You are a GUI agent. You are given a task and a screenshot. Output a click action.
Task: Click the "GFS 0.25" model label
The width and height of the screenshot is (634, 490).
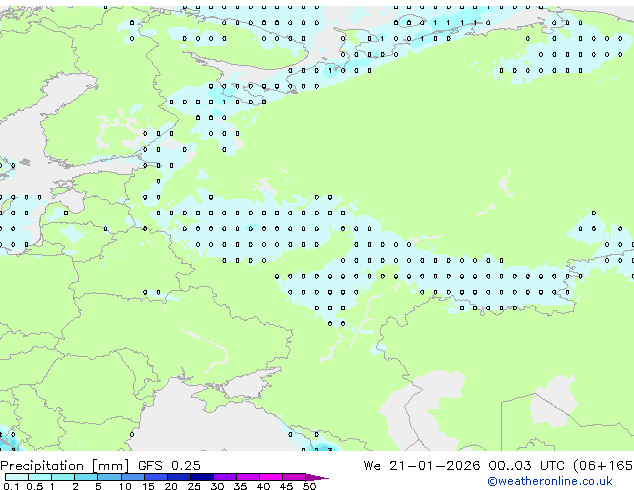tap(169, 466)
